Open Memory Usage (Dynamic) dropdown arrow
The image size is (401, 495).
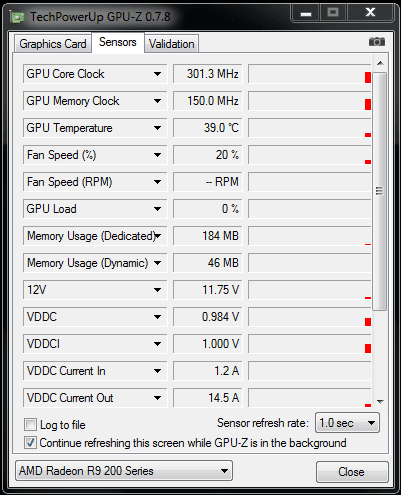tap(157, 263)
